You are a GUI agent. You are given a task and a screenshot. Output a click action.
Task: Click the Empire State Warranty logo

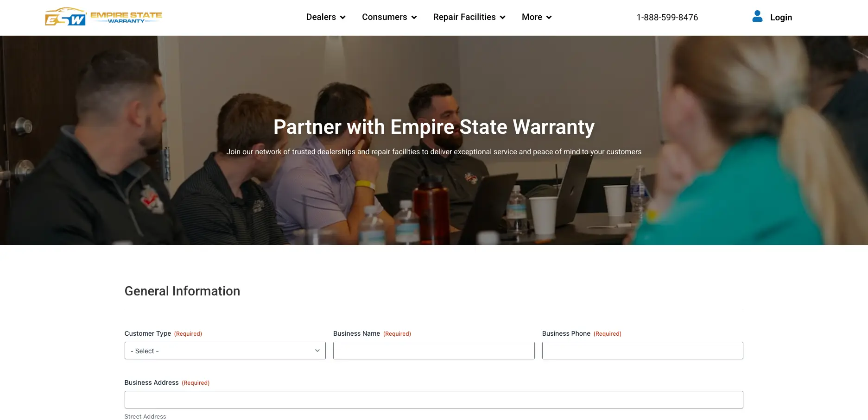(103, 17)
